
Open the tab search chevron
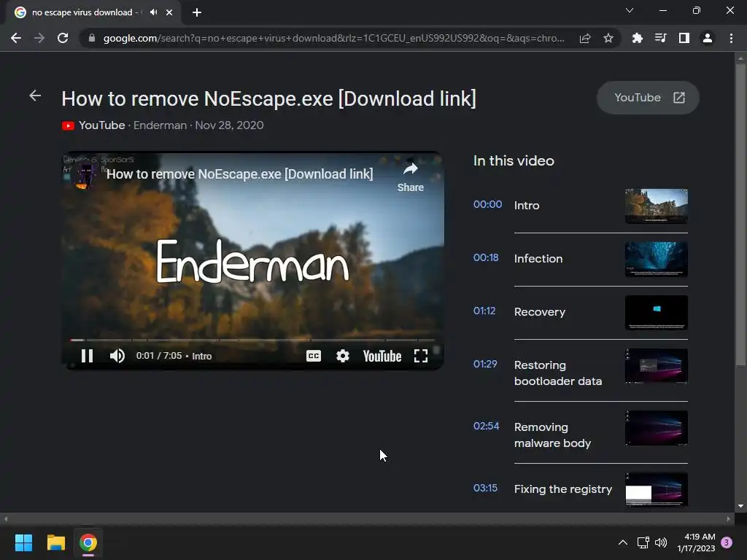click(630, 10)
